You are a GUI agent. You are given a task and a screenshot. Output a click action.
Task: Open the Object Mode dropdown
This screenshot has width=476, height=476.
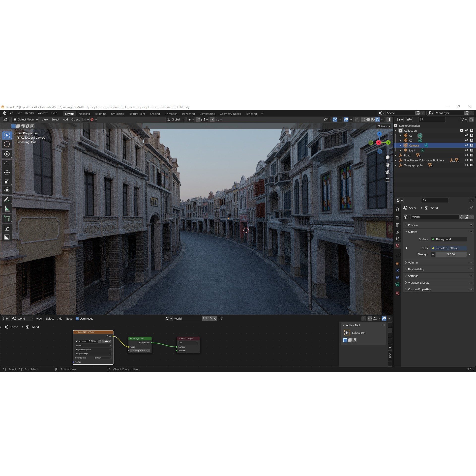pyautogui.click(x=25, y=119)
